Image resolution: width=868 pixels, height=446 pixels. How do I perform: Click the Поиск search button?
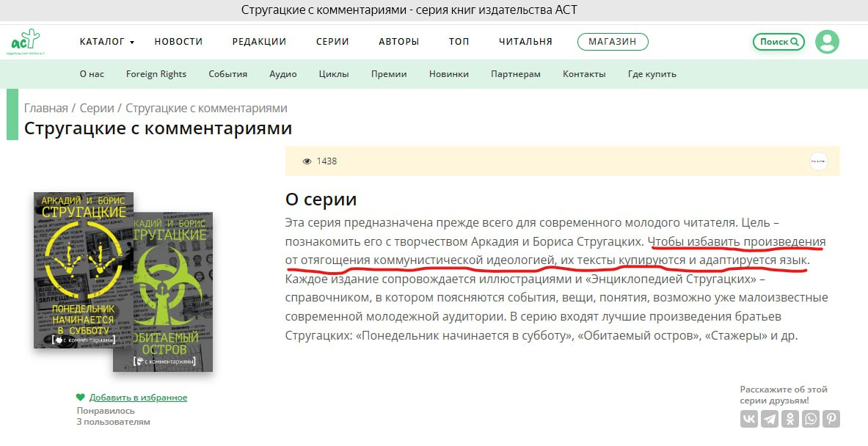(779, 42)
